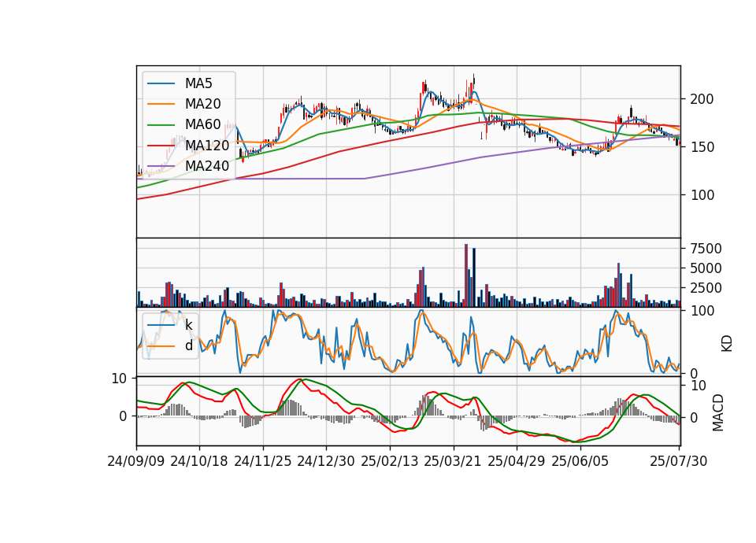Click the purple MA240 legend line sample
The width and height of the screenshot is (756, 543).
click(161, 166)
